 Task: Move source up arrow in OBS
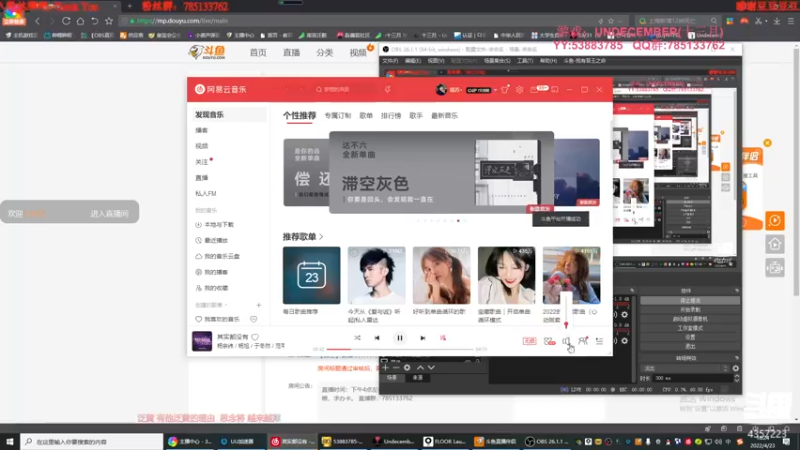[x=420, y=367]
